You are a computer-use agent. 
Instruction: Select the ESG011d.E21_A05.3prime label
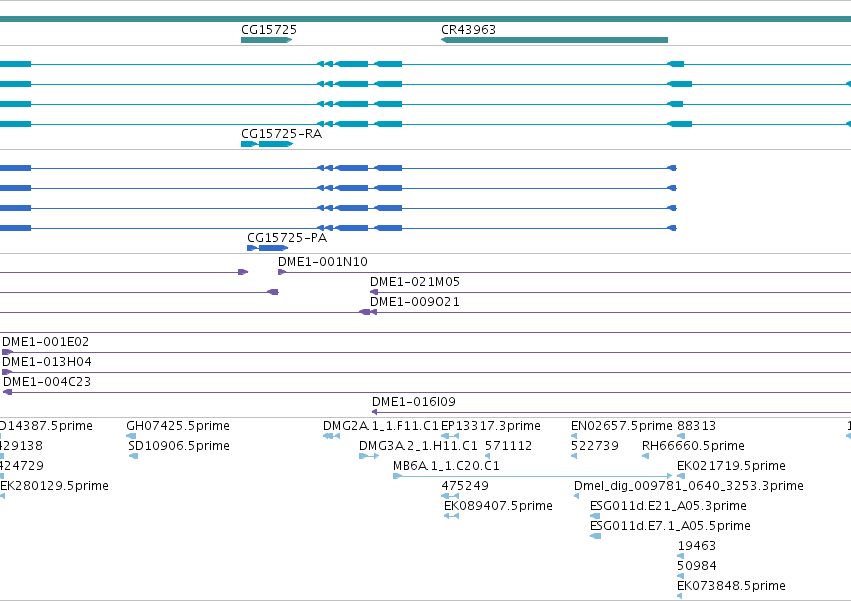pos(668,507)
